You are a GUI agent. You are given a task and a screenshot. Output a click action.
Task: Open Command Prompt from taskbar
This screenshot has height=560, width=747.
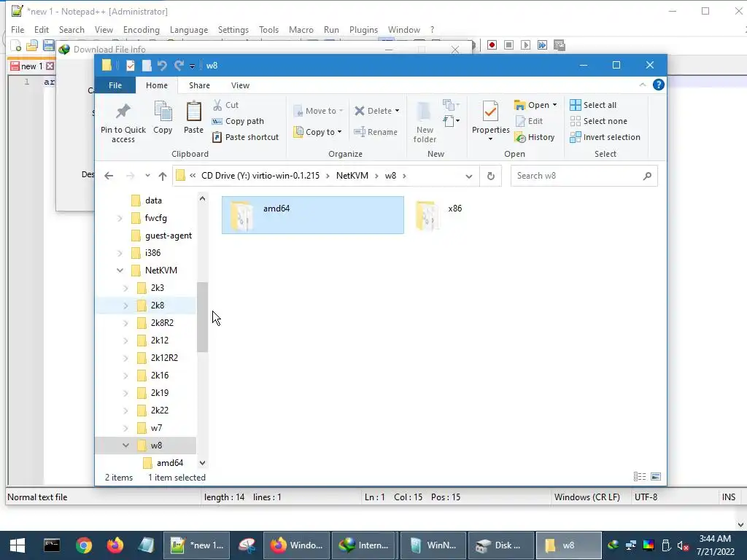click(x=52, y=545)
